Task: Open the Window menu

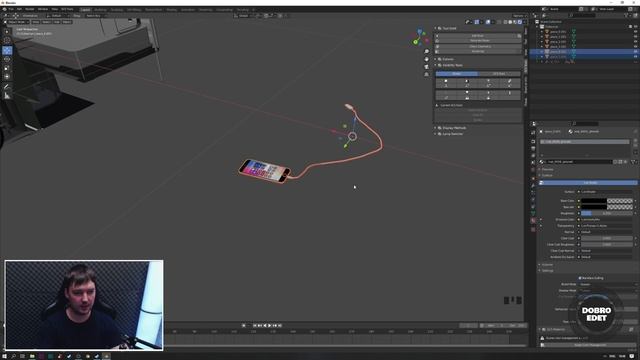Action: [x=43, y=9]
